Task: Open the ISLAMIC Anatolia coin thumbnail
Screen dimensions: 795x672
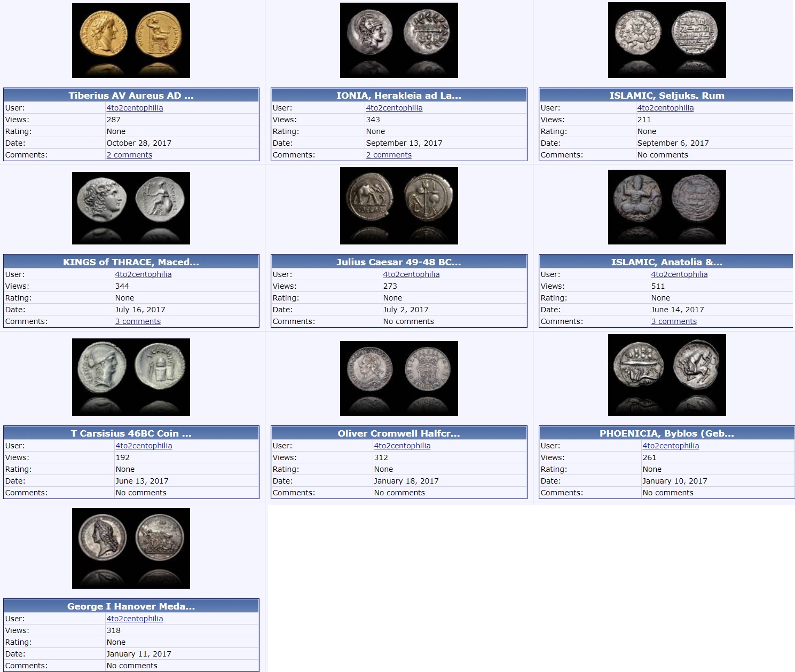Action: (x=667, y=207)
